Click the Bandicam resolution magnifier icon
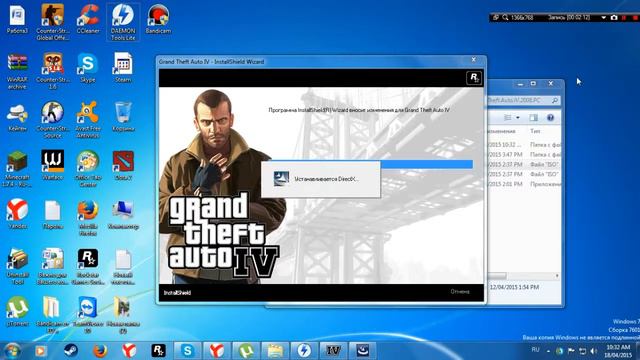Image resolution: width=640 pixels, height=360 pixels. [505, 18]
